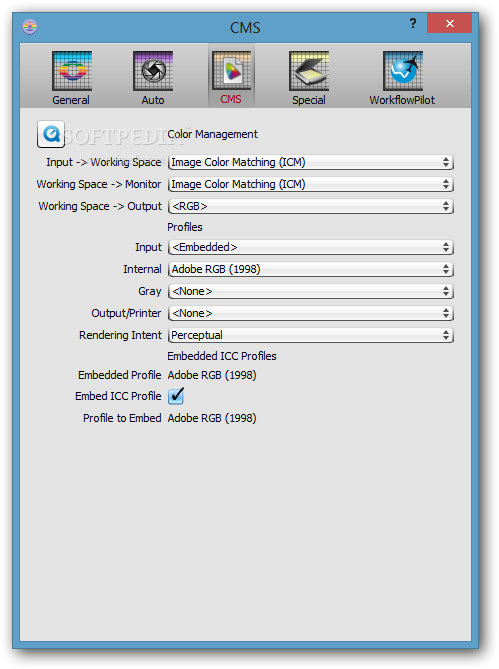Screen dimensions: 499x669
Task: Click the Embed ICC Profile label
Action: [x=118, y=396]
